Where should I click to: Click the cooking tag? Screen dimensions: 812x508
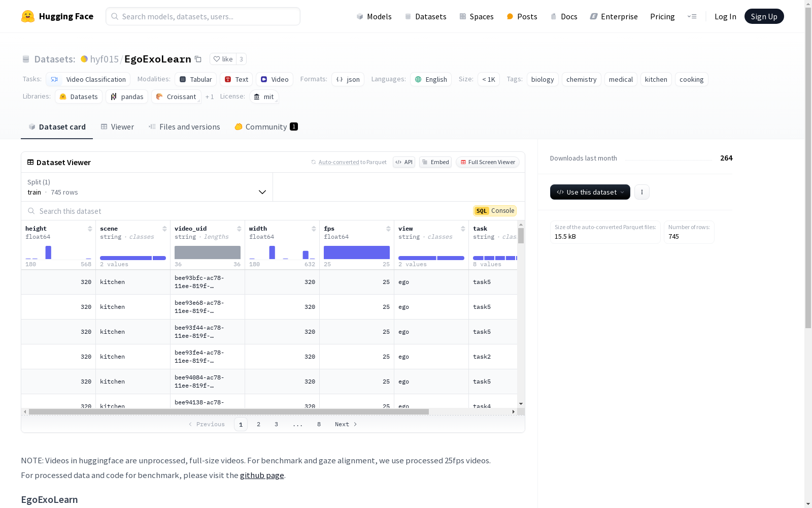(692, 79)
